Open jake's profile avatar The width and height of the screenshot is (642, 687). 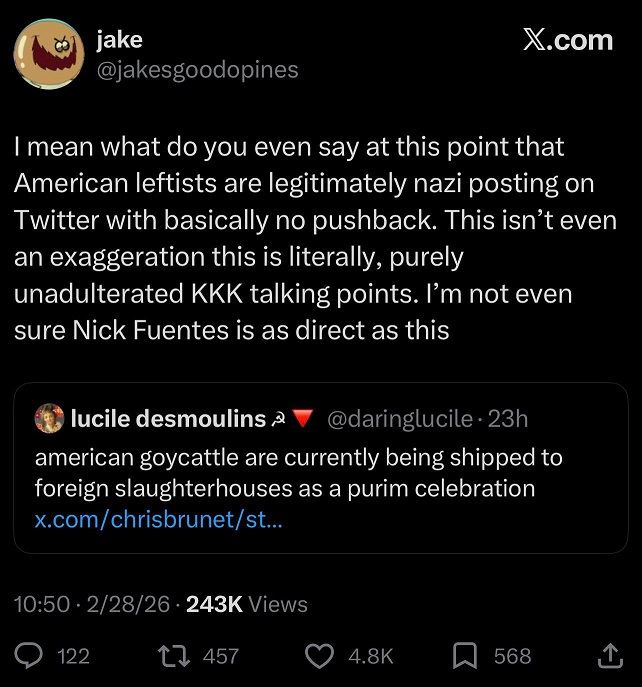(x=48, y=55)
